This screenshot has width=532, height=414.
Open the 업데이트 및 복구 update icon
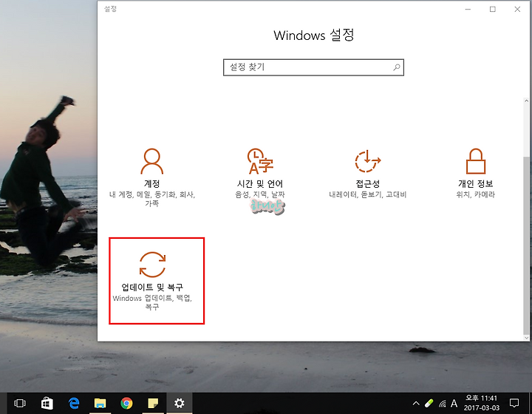tap(152, 265)
